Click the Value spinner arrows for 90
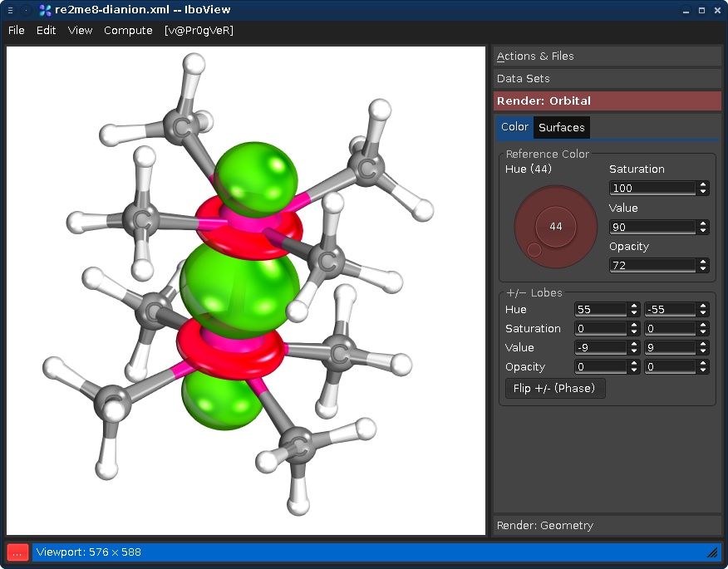Screen dimensions: 728x569 pos(703,228)
